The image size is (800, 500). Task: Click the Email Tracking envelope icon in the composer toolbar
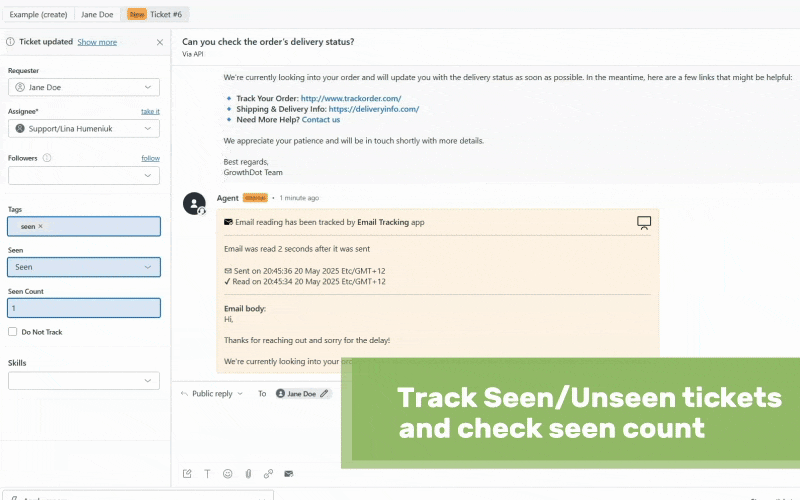click(x=289, y=474)
